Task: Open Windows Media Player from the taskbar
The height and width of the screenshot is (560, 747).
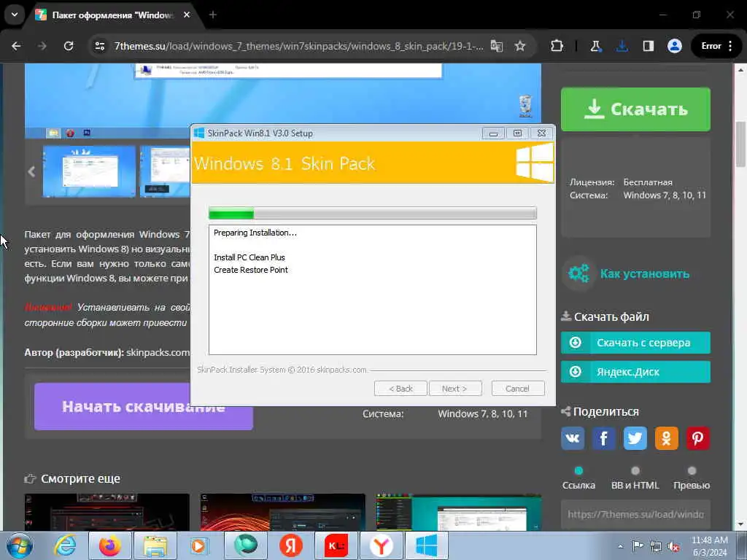Action: tap(199, 545)
